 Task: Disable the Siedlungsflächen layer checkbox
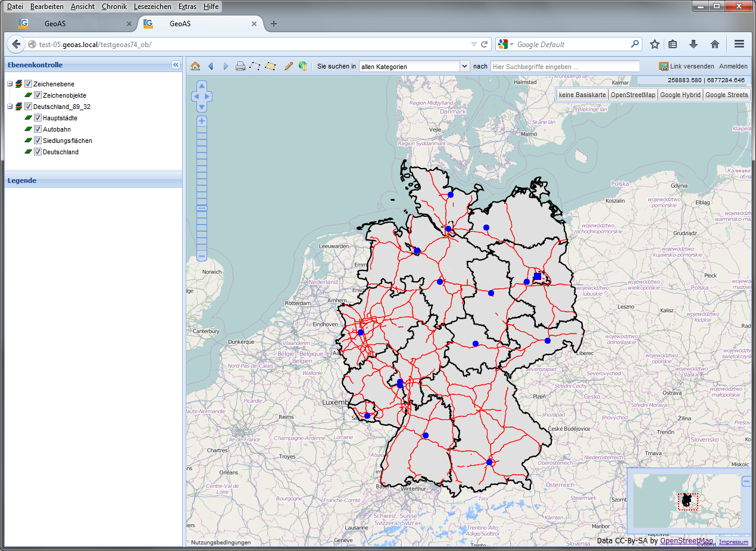(x=38, y=141)
